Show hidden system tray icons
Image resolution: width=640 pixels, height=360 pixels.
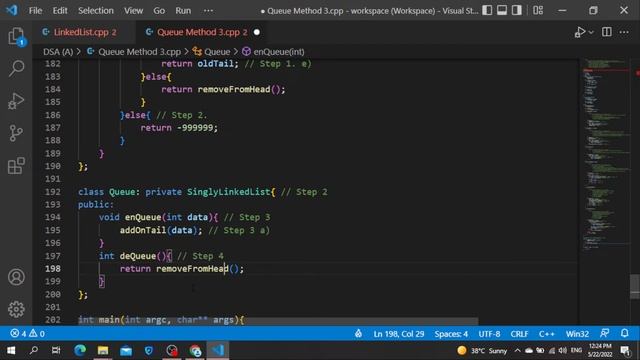(517, 350)
